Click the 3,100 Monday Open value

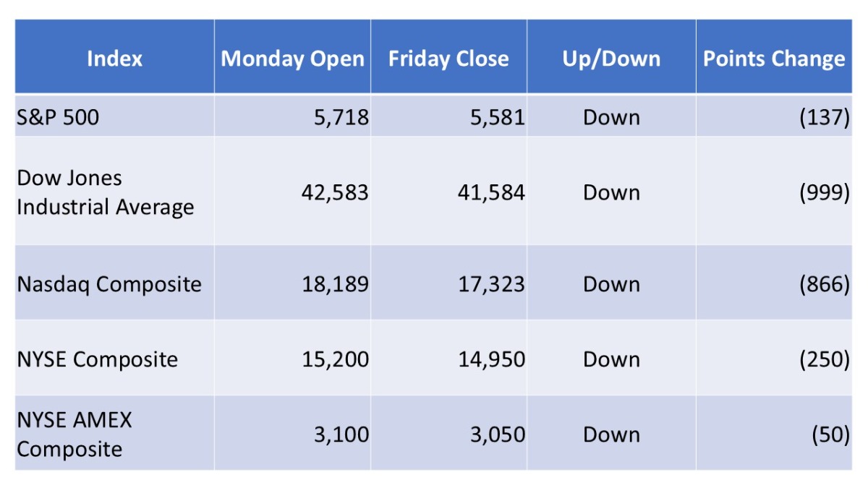[341, 435]
